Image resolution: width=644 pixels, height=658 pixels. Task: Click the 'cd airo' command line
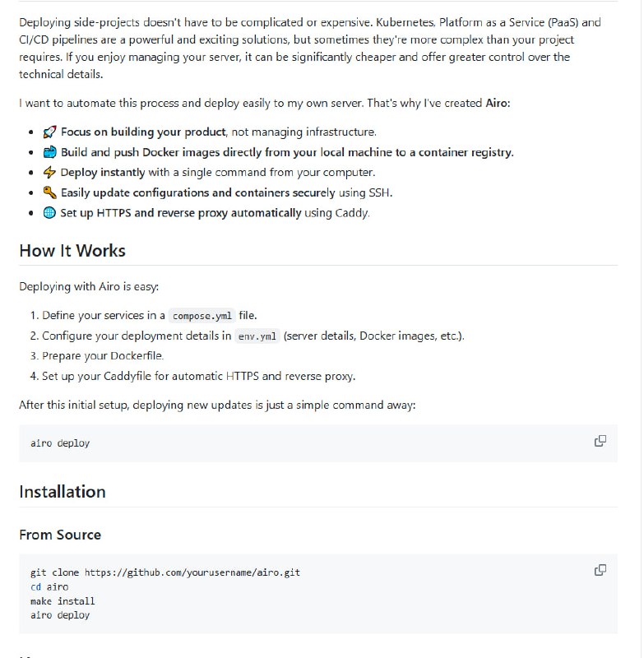(x=49, y=587)
